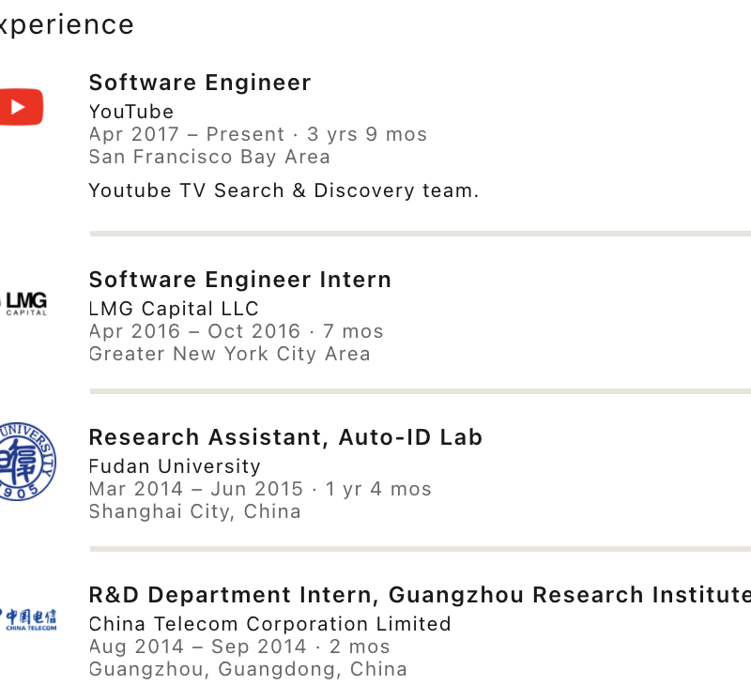
Task: Click the China Telecom logo
Action: [28, 618]
